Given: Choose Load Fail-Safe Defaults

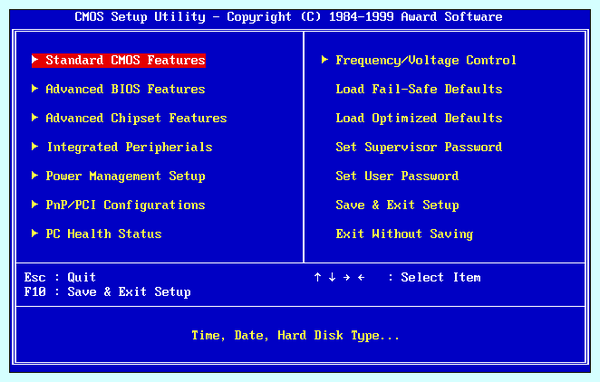Looking at the screenshot, I should click(419, 89).
